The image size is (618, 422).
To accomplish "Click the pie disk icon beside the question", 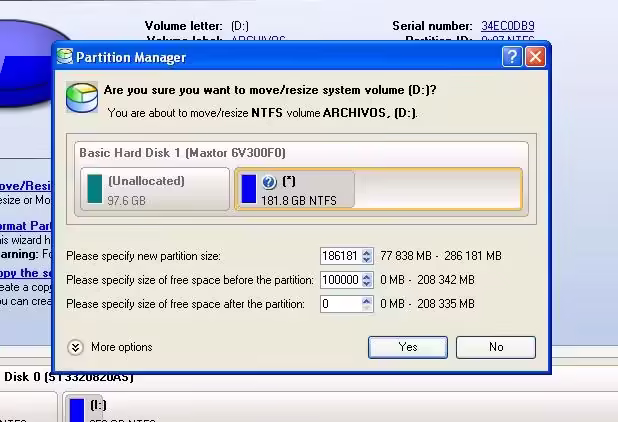I will point(82,97).
